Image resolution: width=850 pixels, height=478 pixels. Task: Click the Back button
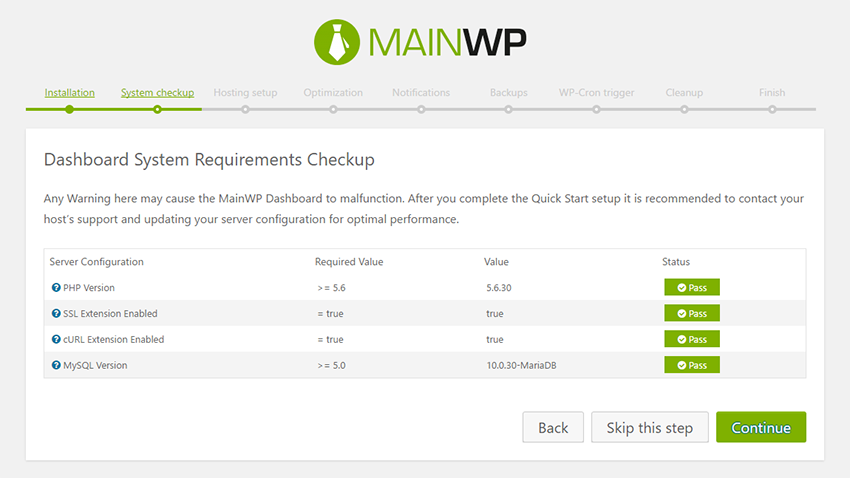pos(553,427)
